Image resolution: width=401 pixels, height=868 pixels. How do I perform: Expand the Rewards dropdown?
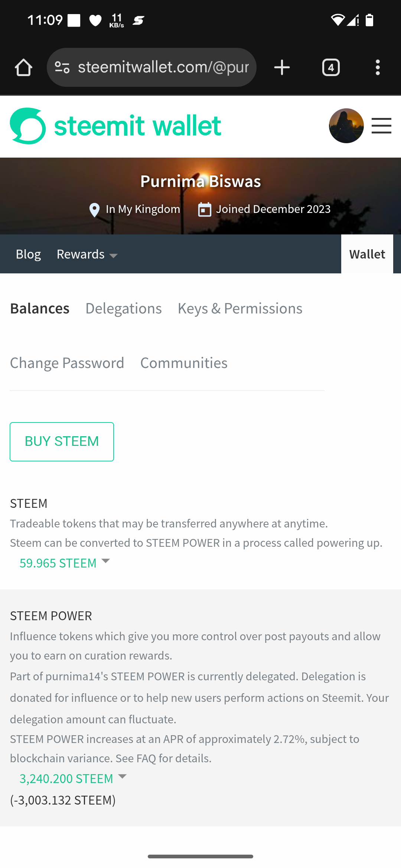(x=87, y=254)
